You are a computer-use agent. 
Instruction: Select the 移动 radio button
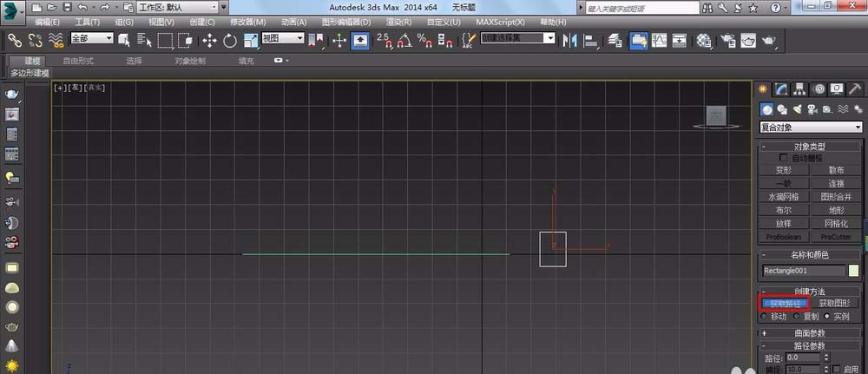click(765, 317)
